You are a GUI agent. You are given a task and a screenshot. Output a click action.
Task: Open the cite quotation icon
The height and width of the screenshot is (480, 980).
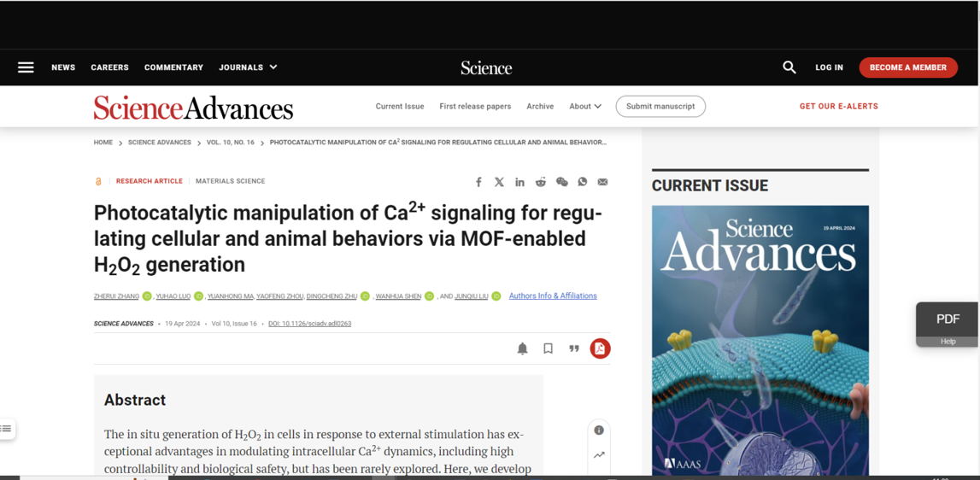[x=574, y=348]
